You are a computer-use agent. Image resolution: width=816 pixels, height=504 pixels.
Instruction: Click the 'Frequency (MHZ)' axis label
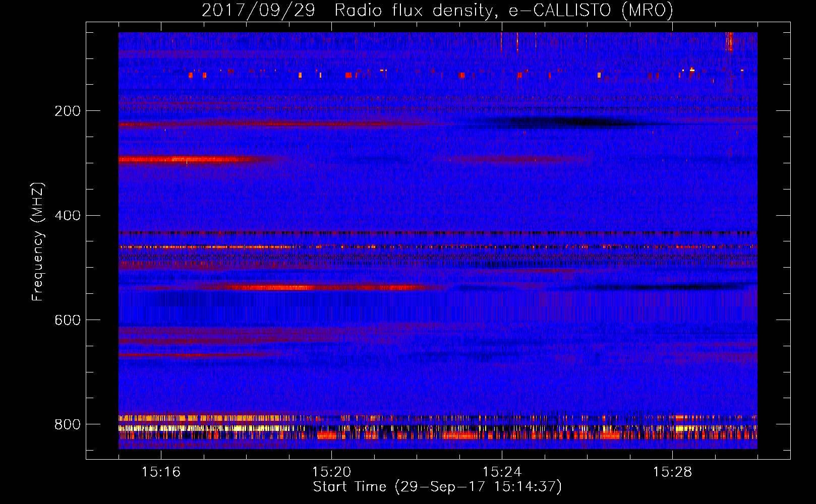point(38,241)
